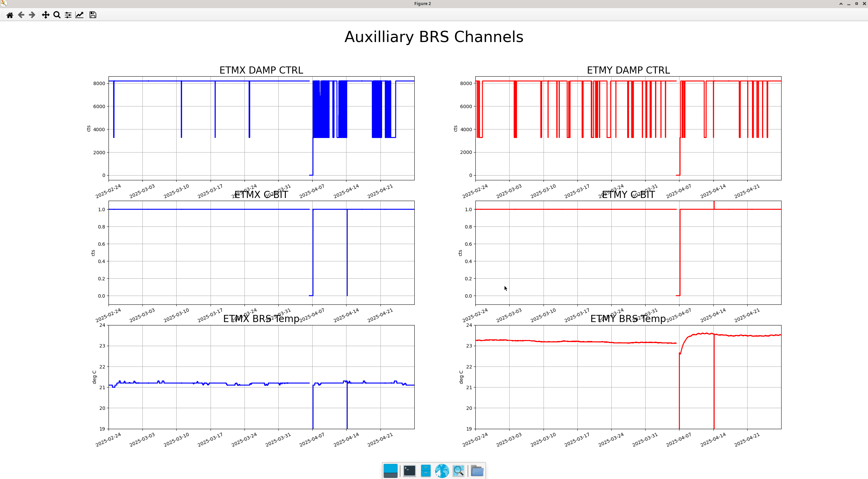
Task: Shade the window with the roll-up arrow
Action: (x=841, y=4)
